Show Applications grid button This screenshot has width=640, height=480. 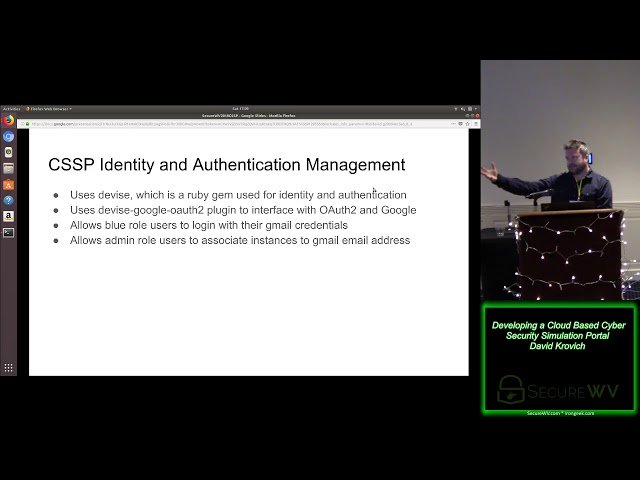(8, 367)
